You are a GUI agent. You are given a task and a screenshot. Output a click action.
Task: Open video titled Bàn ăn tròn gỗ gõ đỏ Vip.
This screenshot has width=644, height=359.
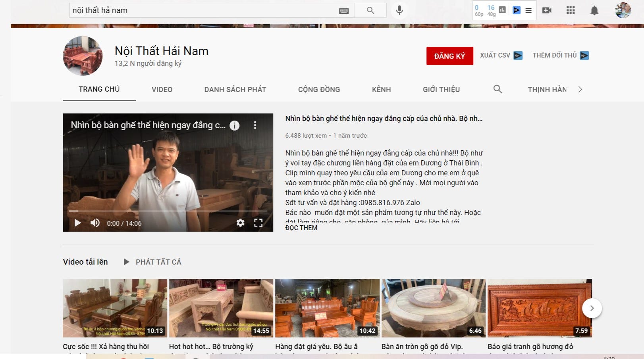click(422, 347)
